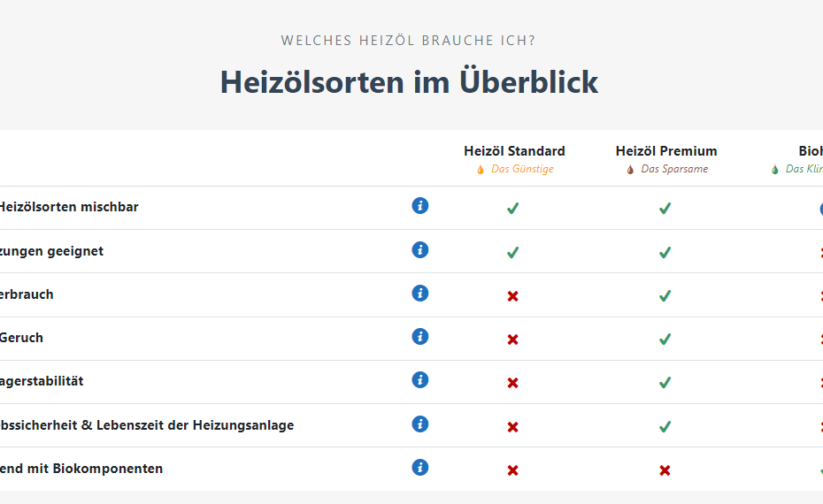Open info icon for zungen geeignet row
Viewport: 823px width, 504px height.
(x=419, y=249)
